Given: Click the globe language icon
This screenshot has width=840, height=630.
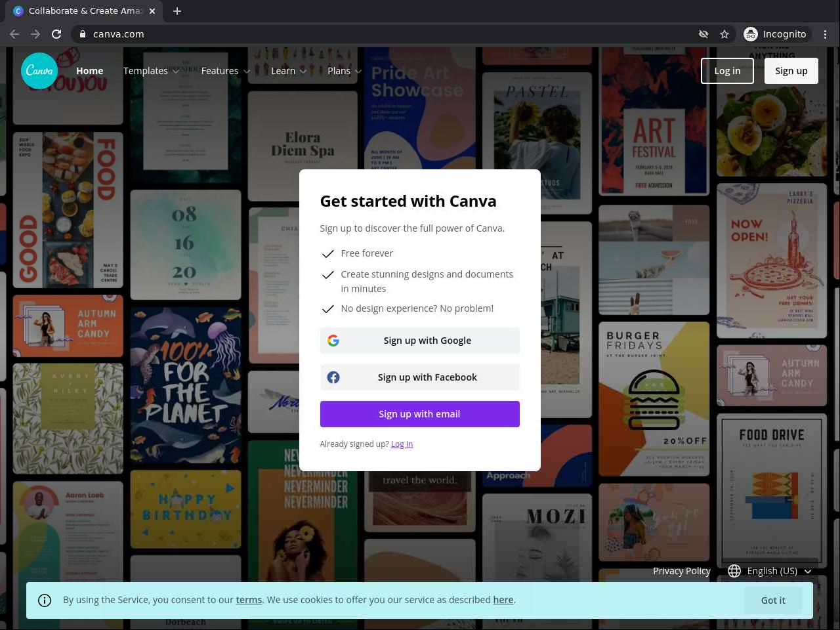Looking at the screenshot, I should 734,571.
